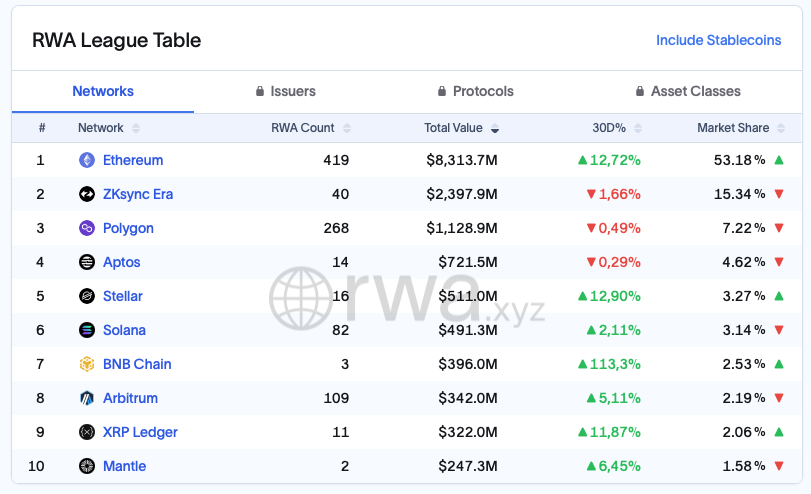The image size is (811, 494).
Task: Click the Arbitrum network logo icon
Action: (87, 398)
